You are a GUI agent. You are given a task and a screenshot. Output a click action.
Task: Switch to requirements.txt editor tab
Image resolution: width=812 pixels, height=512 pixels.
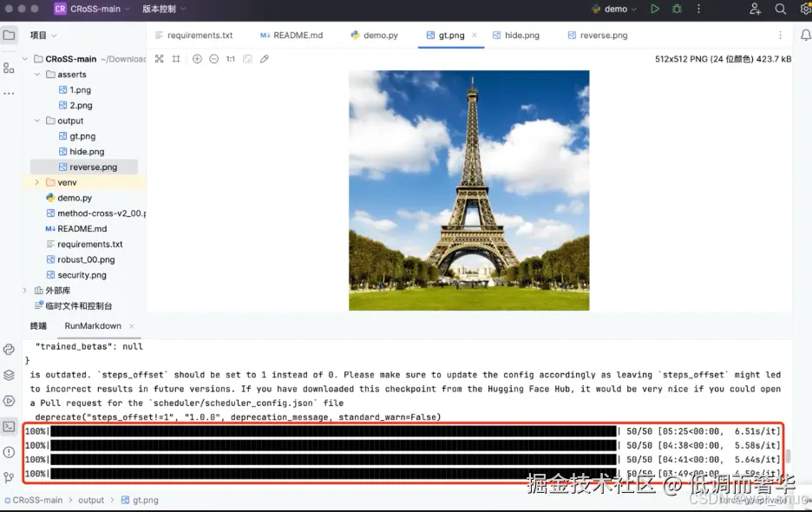(193, 36)
